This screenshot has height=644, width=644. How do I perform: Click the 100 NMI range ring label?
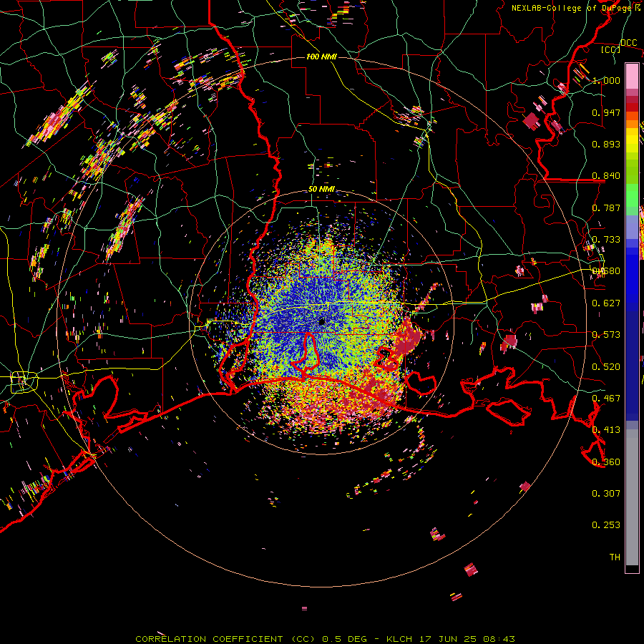coord(321,57)
